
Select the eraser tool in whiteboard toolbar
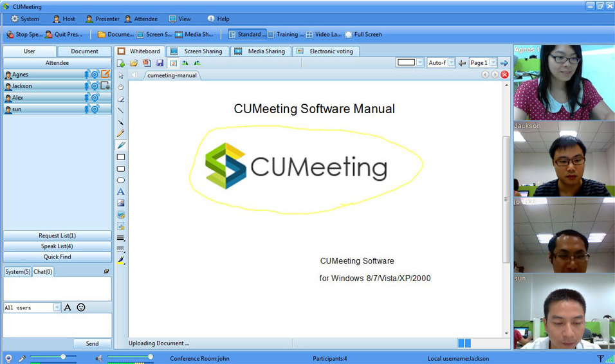coord(121,99)
